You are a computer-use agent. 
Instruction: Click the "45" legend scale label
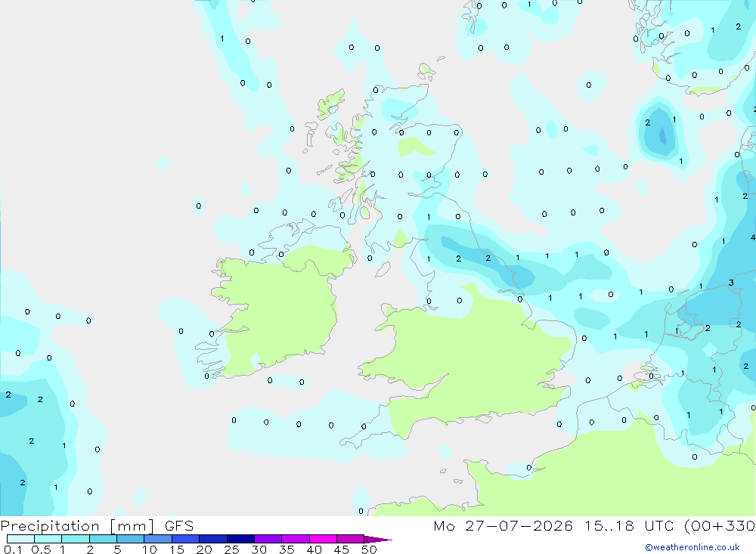coord(342,549)
